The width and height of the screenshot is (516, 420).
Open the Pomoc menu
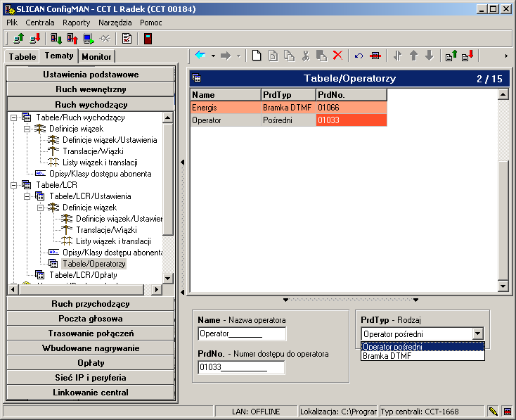(150, 23)
